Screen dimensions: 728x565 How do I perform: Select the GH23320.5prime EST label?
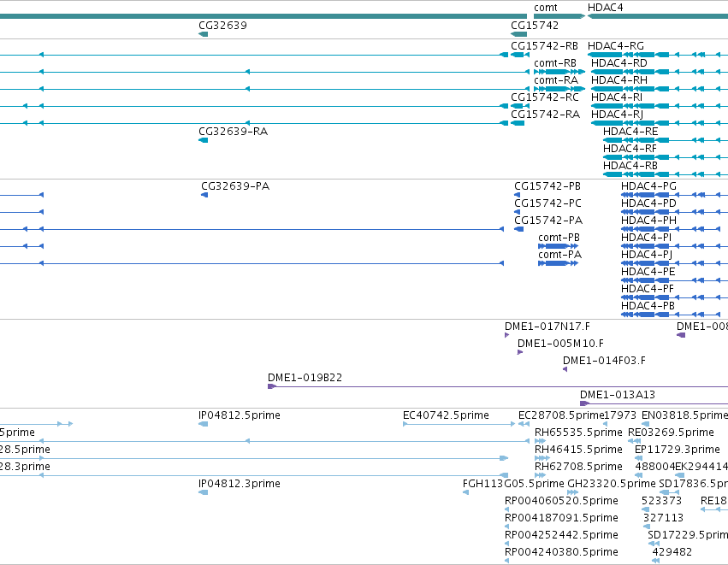click(x=612, y=484)
